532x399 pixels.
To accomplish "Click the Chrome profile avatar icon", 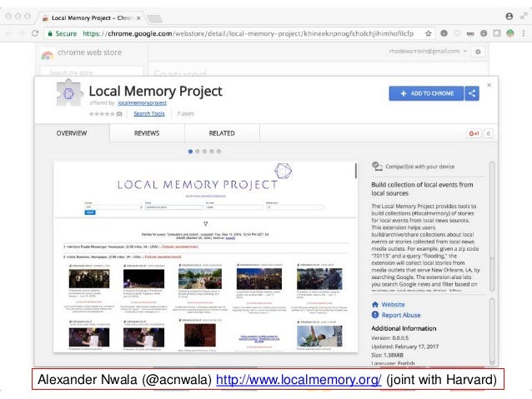I will coord(509,15).
